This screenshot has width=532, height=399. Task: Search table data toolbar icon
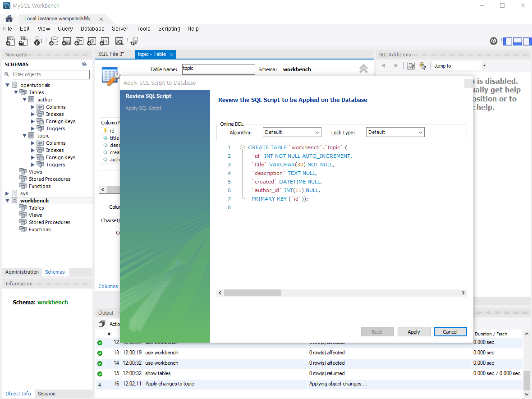(x=119, y=41)
